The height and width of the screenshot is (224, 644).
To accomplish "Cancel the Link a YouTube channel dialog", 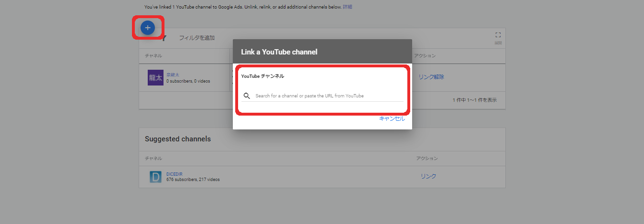I will [392, 118].
